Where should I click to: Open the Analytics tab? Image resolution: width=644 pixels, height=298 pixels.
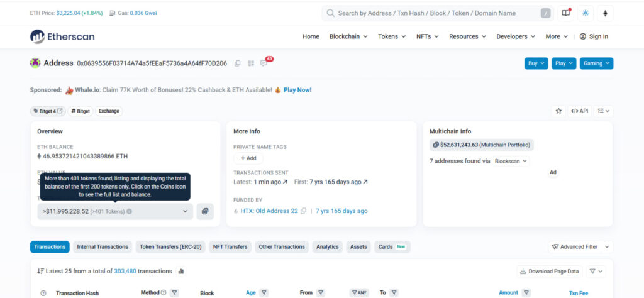(x=327, y=246)
